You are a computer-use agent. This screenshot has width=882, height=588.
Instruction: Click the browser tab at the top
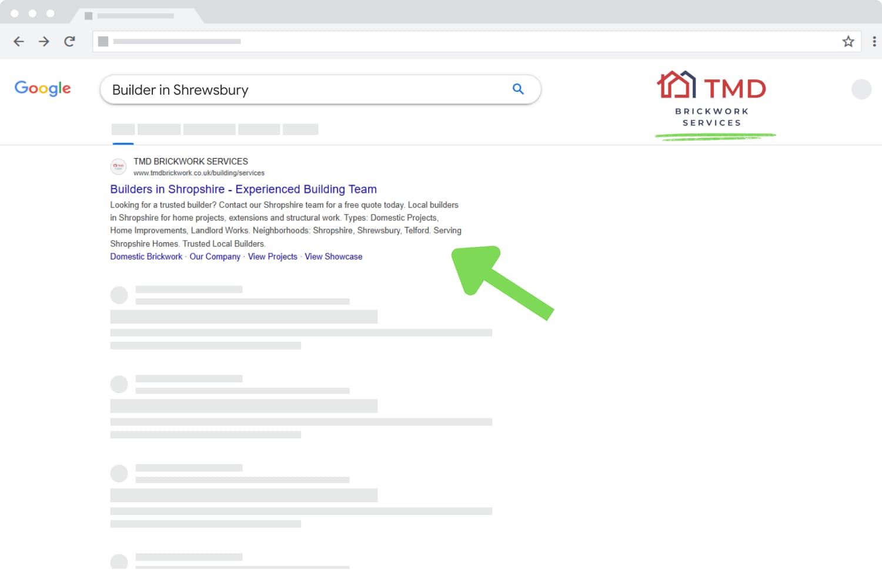click(136, 16)
